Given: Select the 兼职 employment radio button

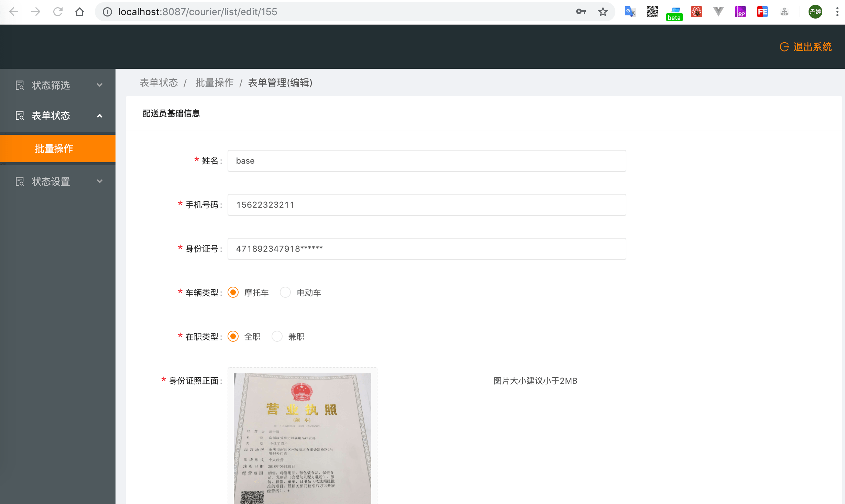Looking at the screenshot, I should pos(277,337).
